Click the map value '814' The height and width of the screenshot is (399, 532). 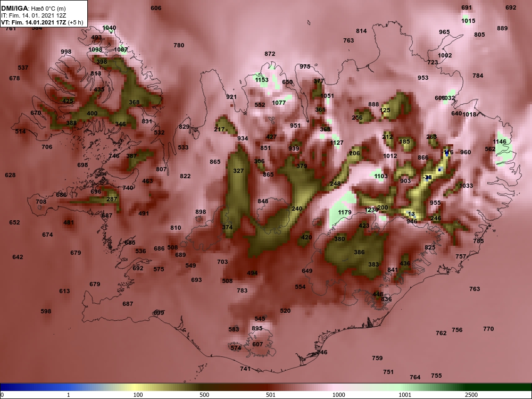click(361, 31)
